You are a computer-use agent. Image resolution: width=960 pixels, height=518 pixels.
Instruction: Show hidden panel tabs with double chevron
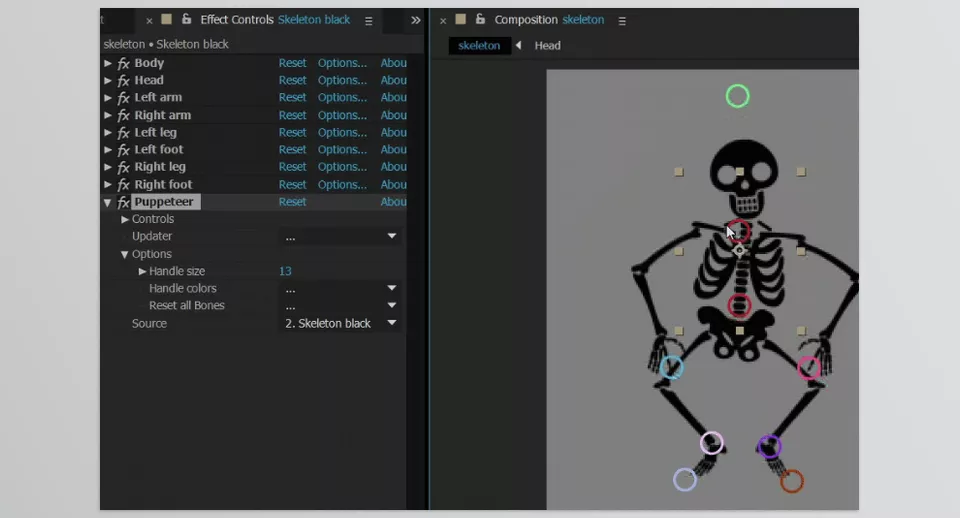pos(416,20)
